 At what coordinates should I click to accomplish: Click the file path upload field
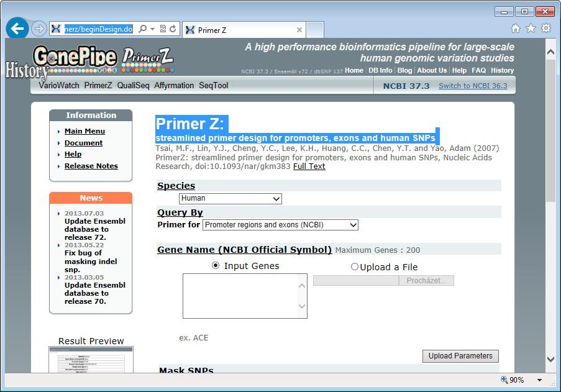[356, 280]
